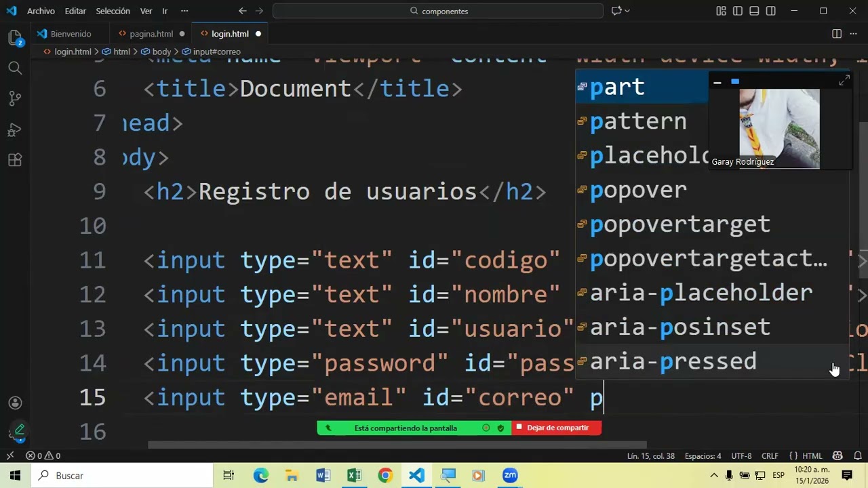Open the Selección menu
The image size is (868, 488).
113,11
